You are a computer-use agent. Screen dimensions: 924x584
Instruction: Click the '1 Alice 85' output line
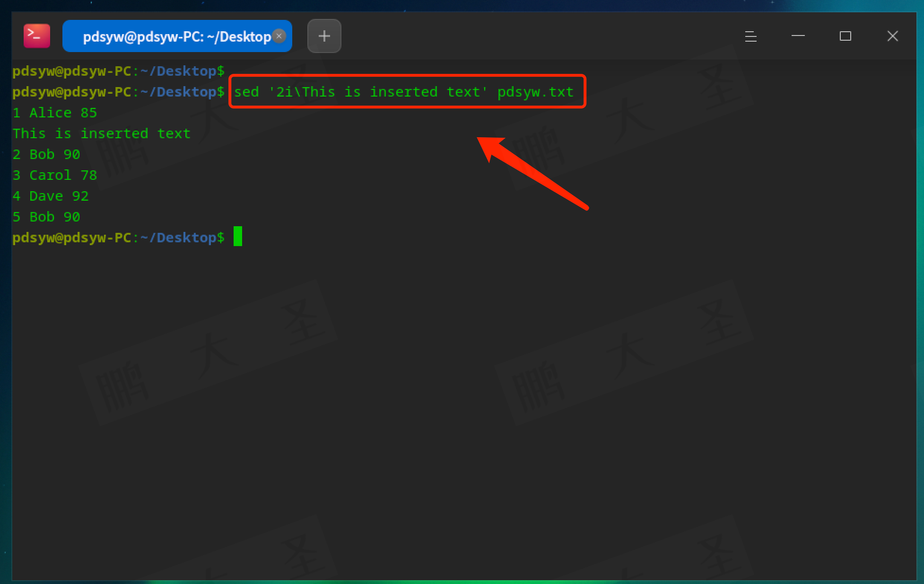coord(55,113)
